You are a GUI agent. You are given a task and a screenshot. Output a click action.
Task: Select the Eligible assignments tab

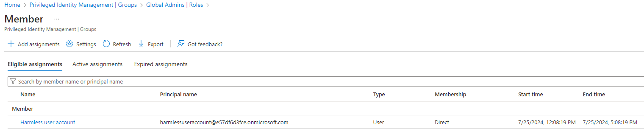(x=35, y=64)
